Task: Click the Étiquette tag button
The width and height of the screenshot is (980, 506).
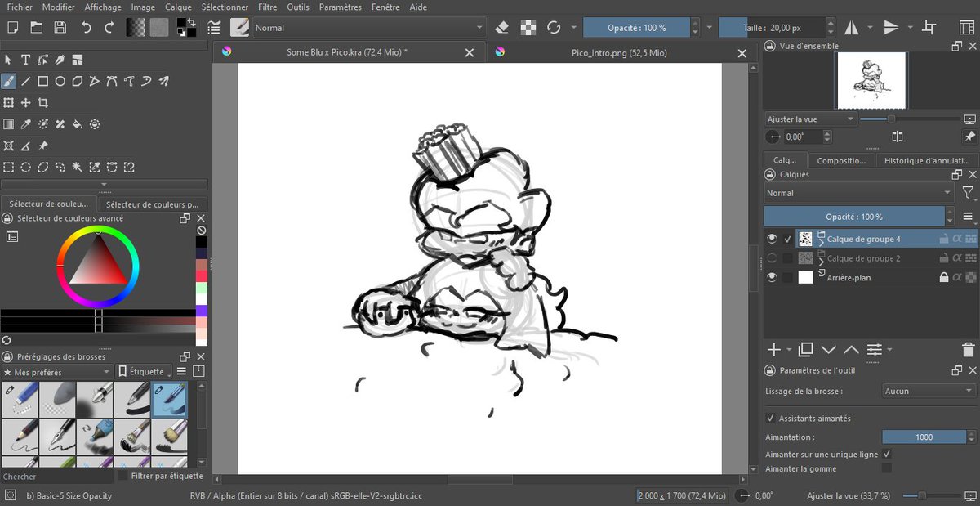Action: 142,372
